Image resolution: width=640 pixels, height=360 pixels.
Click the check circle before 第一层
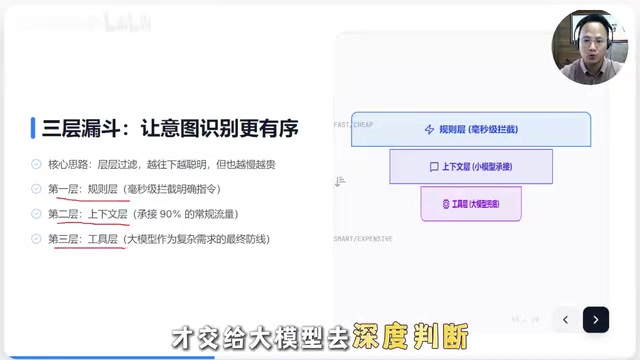tap(36, 189)
